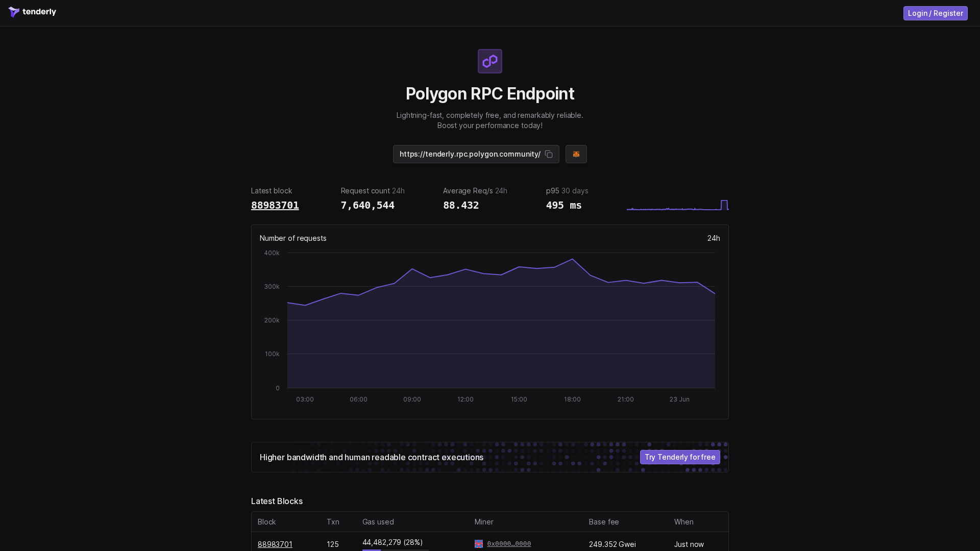Viewport: 980px width, 551px height.
Task: Click the 03:00 x-axis label
Action: coord(305,399)
